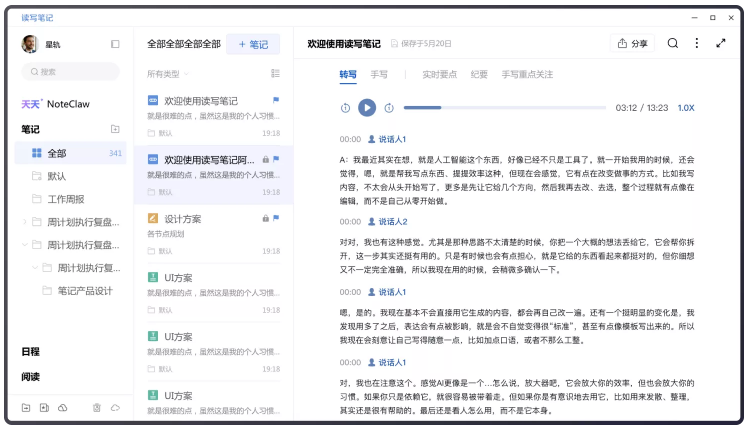Screen dimensions: 747x429
Task: Click the 读写笔记 app title
Action: point(37,18)
